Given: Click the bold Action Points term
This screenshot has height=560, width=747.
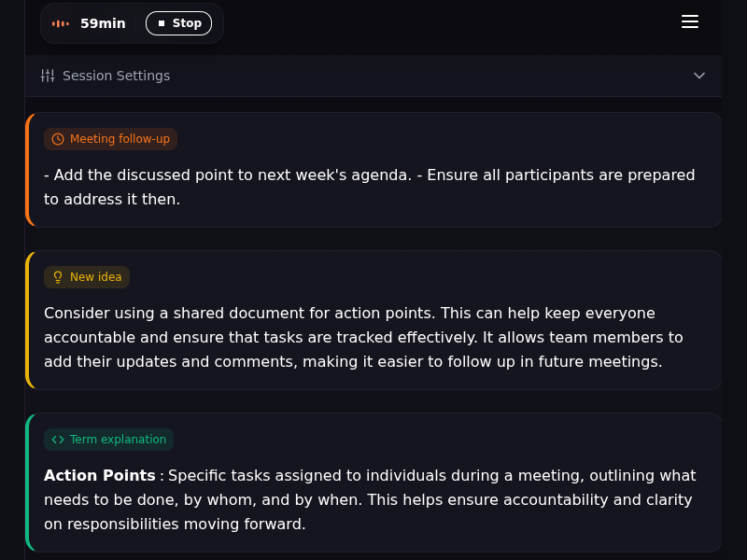Looking at the screenshot, I should click(99, 475).
